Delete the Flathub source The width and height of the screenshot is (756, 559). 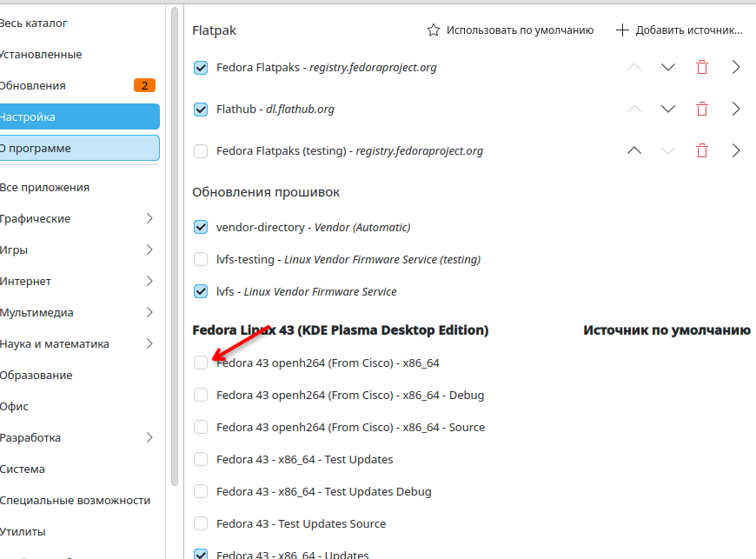pos(702,110)
